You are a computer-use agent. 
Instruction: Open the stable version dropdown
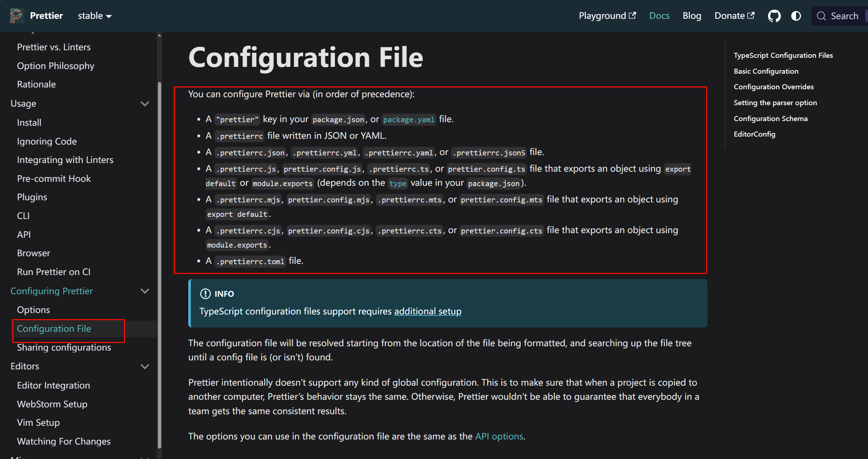(95, 16)
